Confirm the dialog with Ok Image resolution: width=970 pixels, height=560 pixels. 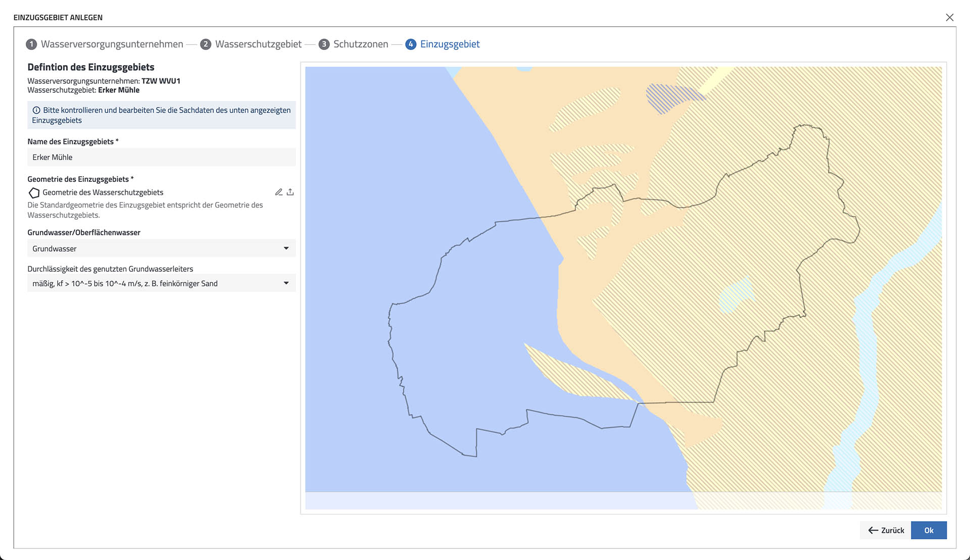coord(929,530)
